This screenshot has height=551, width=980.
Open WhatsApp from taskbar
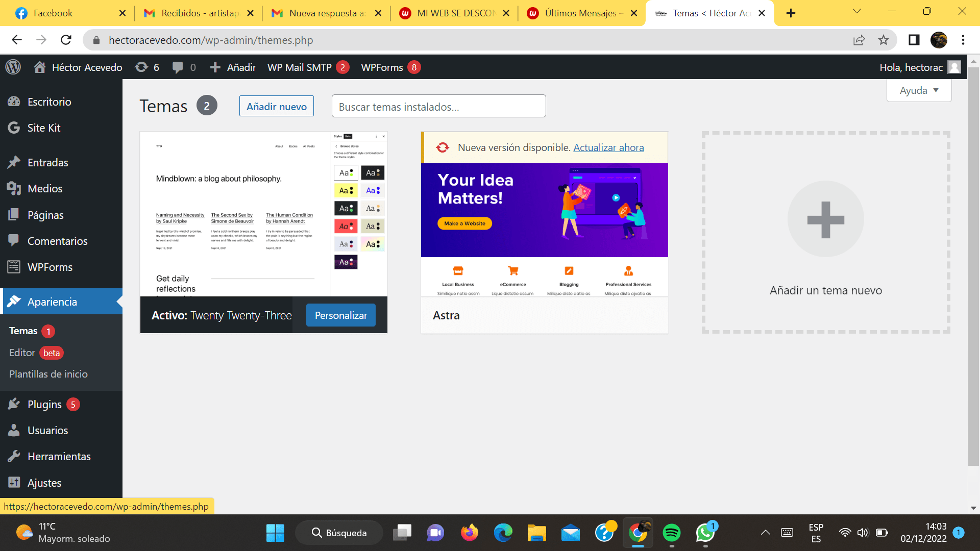(x=705, y=533)
